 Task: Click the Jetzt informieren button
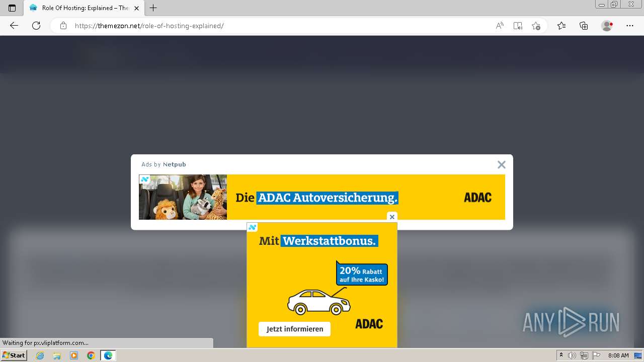point(294,329)
